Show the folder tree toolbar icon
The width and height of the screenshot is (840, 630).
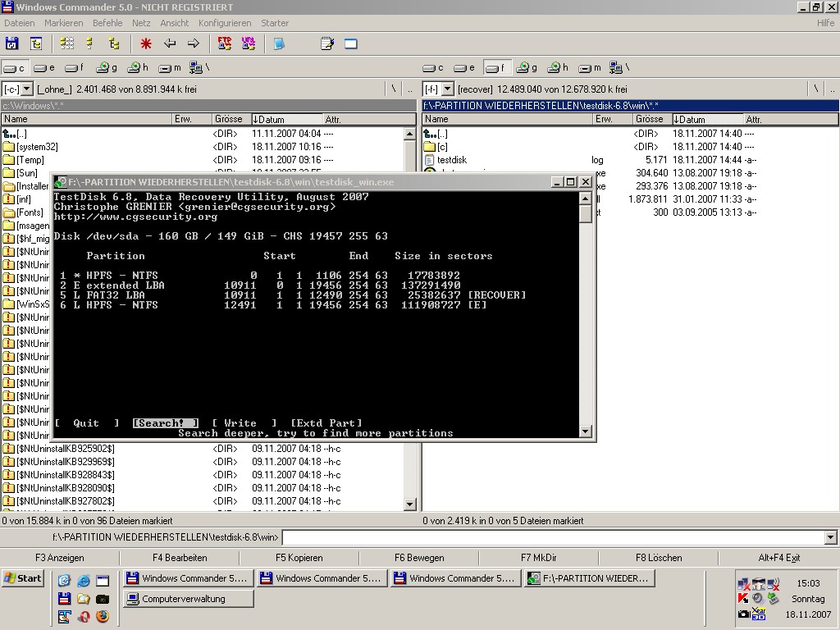(113, 43)
